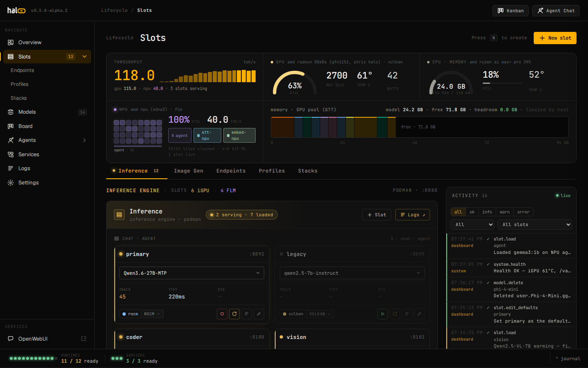Screen dimensions: 588x368
Task: Click the Inference engine card icon
Action: [x=119, y=215]
